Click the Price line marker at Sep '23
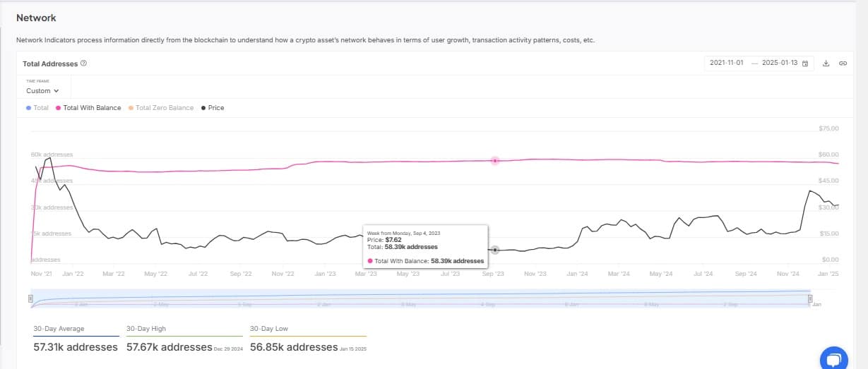868x369 pixels. click(x=495, y=250)
